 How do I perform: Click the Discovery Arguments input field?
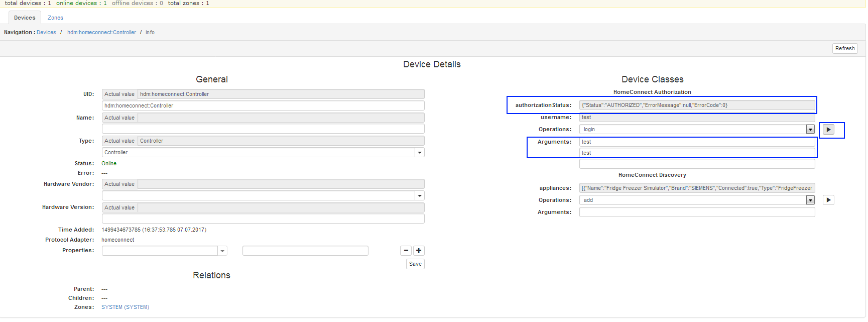click(697, 212)
